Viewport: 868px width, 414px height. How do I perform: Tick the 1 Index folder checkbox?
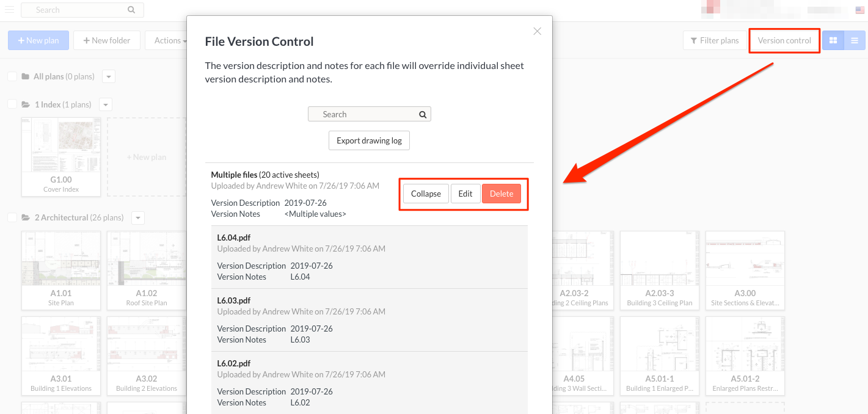12,104
